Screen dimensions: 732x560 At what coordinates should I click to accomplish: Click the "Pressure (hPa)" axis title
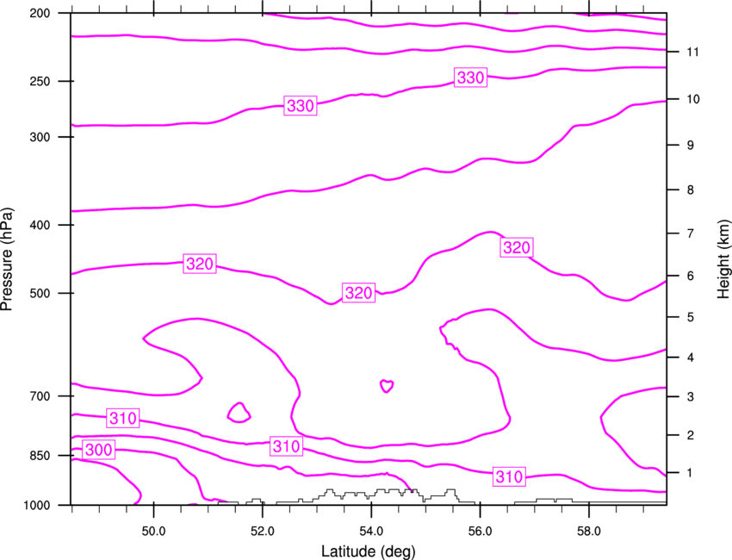(x=7, y=259)
